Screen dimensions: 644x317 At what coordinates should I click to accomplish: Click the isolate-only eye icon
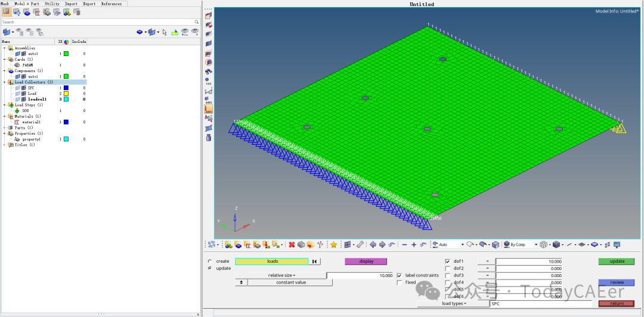[195, 32]
